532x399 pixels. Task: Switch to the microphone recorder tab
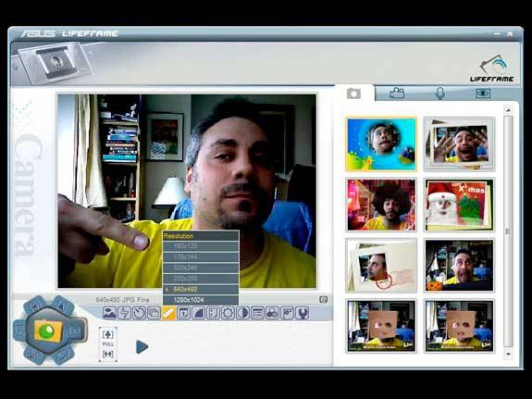(x=440, y=94)
